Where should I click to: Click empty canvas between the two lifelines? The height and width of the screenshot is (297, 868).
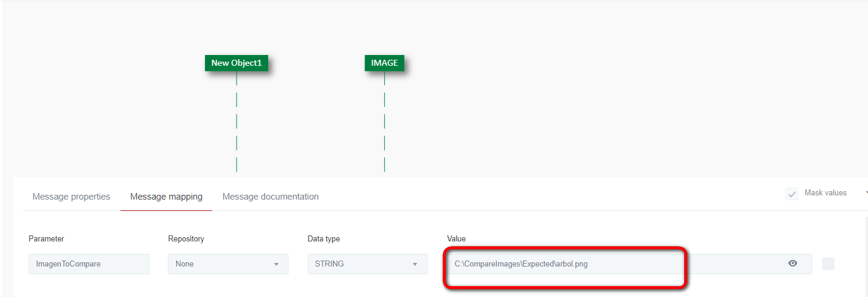click(311, 120)
